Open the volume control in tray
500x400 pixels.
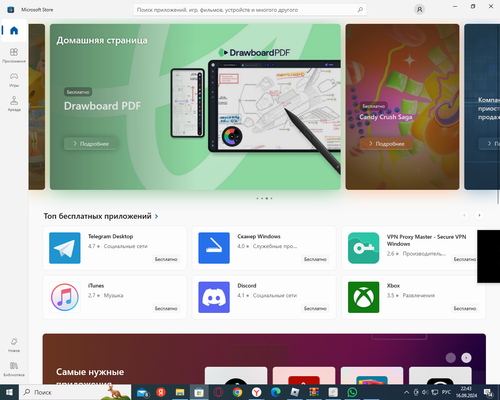(x=425, y=392)
